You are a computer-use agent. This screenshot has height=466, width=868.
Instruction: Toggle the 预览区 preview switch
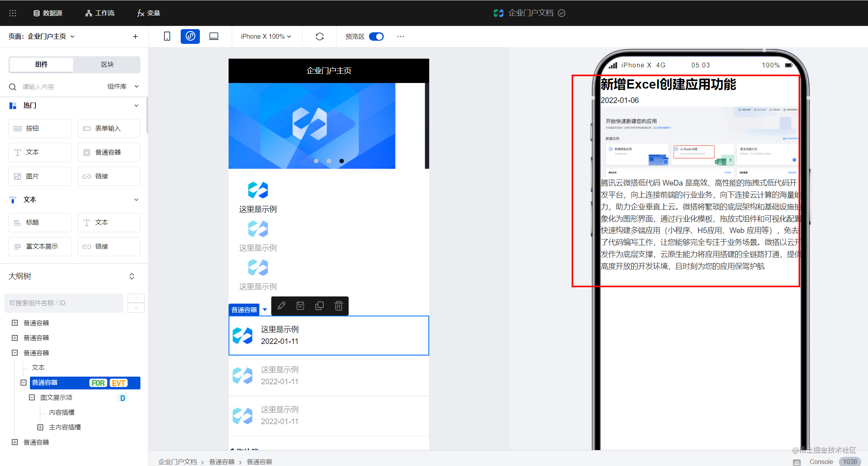coord(376,36)
